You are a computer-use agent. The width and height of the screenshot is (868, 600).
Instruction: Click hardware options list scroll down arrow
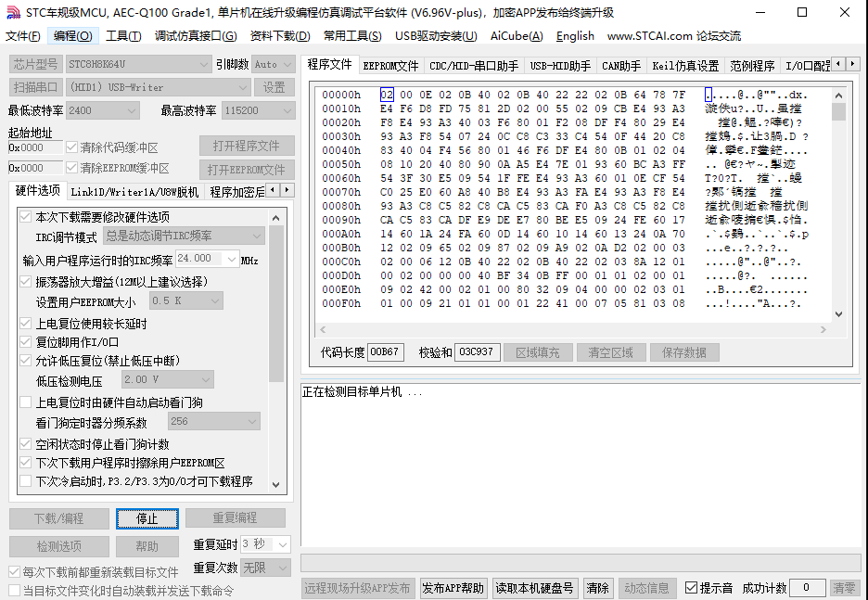(276, 485)
